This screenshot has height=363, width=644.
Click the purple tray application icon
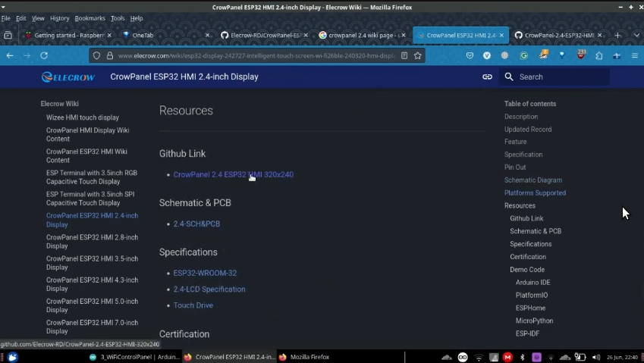pos(537,357)
